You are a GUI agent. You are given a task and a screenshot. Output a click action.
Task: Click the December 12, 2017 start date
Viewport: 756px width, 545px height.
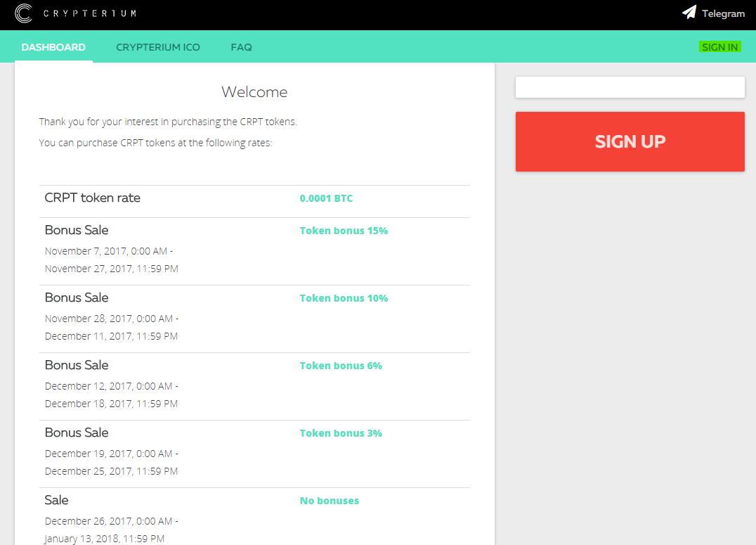click(112, 387)
